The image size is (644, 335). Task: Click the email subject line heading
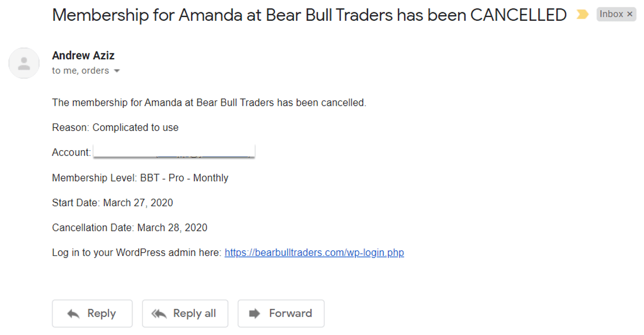tap(309, 15)
